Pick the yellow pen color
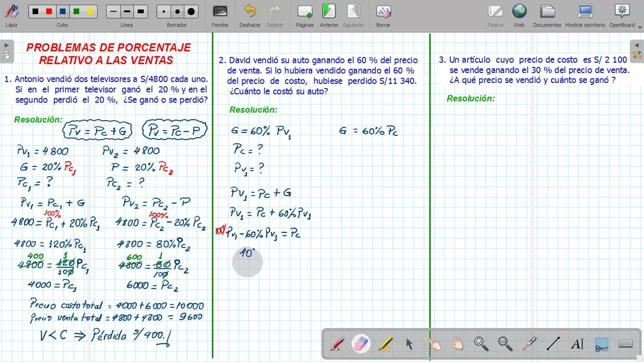This screenshot has height=362, width=644. click(x=90, y=12)
